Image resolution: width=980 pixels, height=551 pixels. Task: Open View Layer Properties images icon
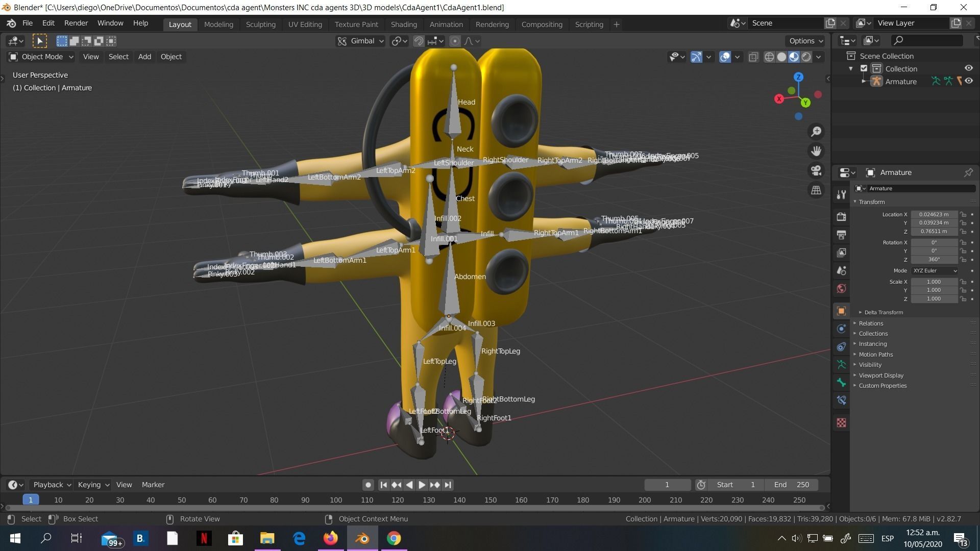(841, 252)
